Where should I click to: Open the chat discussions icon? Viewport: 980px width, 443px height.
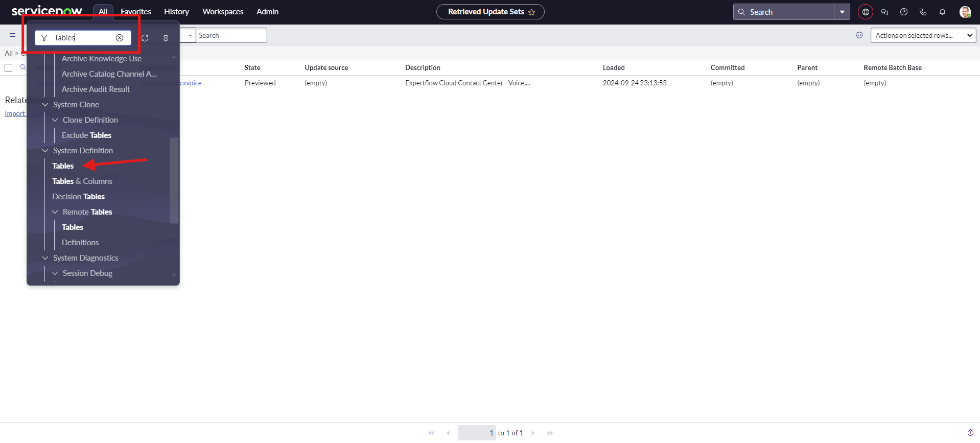click(x=885, y=12)
